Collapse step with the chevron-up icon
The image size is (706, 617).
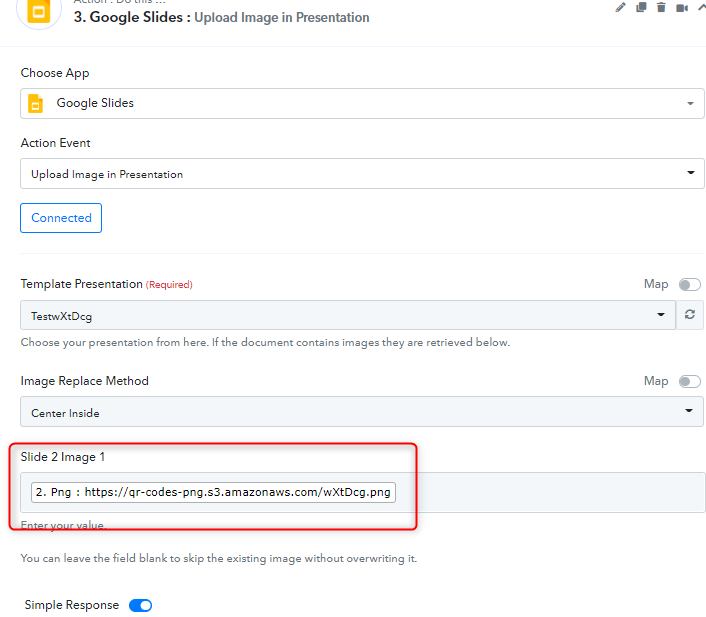[701, 7]
